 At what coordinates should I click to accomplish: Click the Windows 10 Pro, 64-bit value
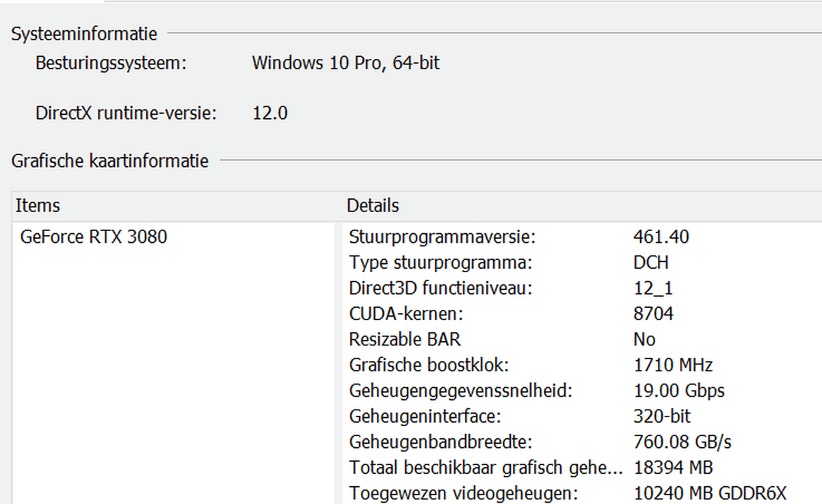345,64
